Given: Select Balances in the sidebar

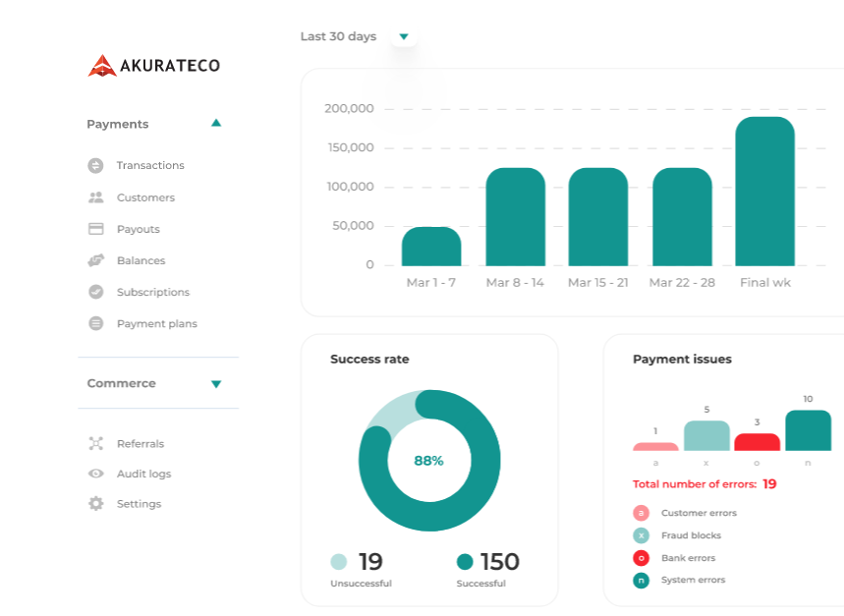Looking at the screenshot, I should coord(141,260).
